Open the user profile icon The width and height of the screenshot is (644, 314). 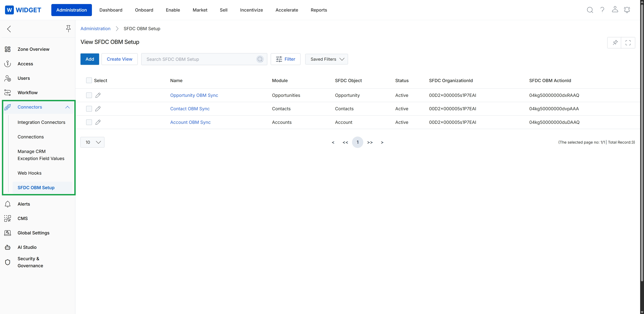[615, 10]
